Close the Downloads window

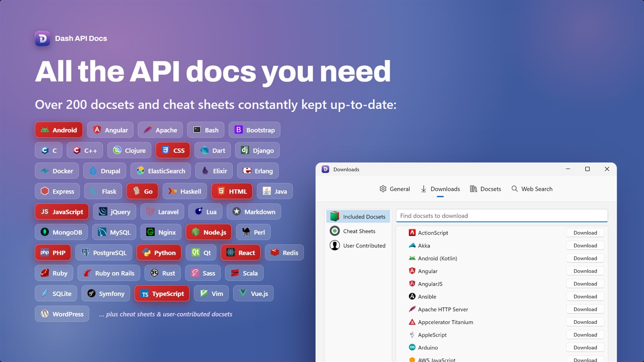pos(607,169)
